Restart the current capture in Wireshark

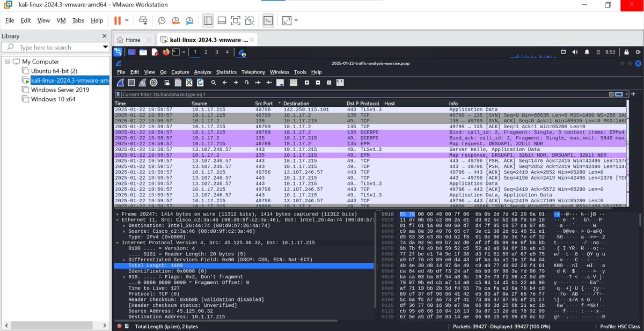tap(143, 83)
